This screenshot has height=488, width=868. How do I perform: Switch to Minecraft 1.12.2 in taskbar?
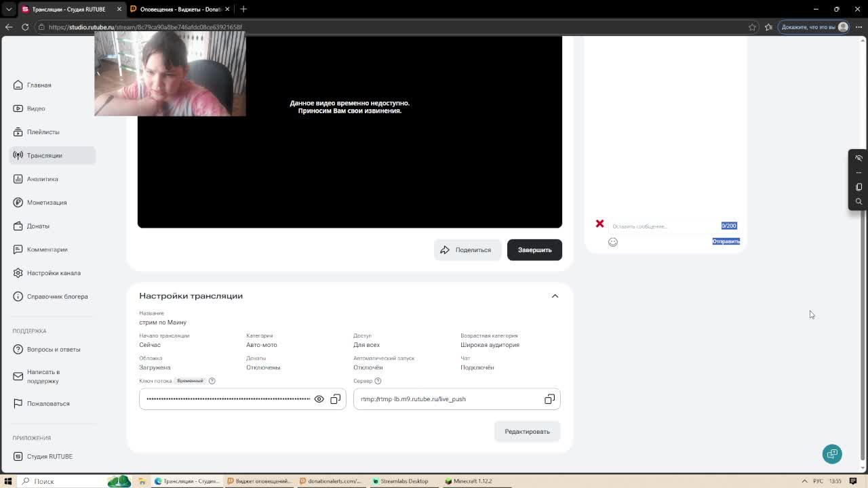pyautogui.click(x=469, y=481)
